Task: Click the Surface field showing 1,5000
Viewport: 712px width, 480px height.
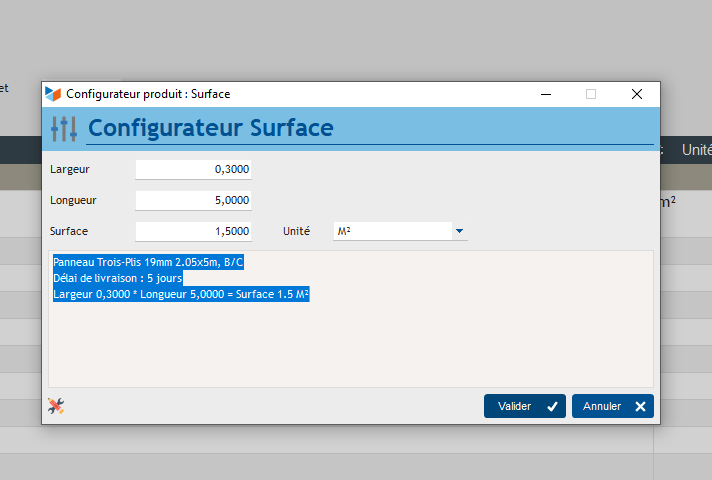Action: [194, 231]
